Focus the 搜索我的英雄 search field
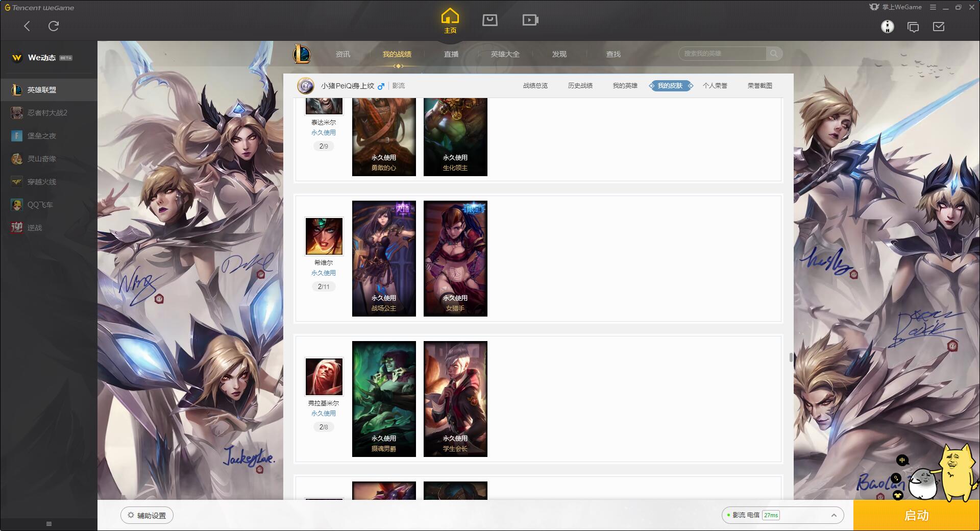 [722, 54]
